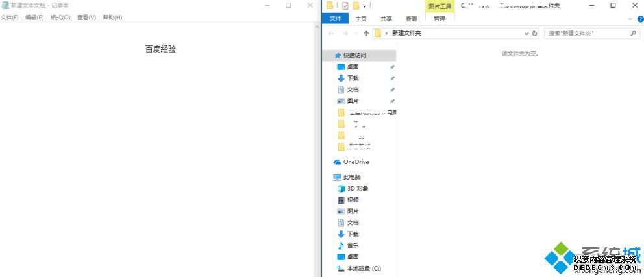Switch to the 查看 ribbon tab in Explorer
Viewport: 644px width, 277px height.
(411, 18)
